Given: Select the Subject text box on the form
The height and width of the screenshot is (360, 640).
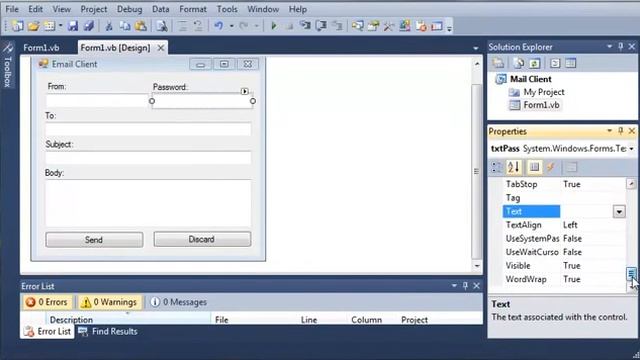Looking at the screenshot, I should coord(149,158).
